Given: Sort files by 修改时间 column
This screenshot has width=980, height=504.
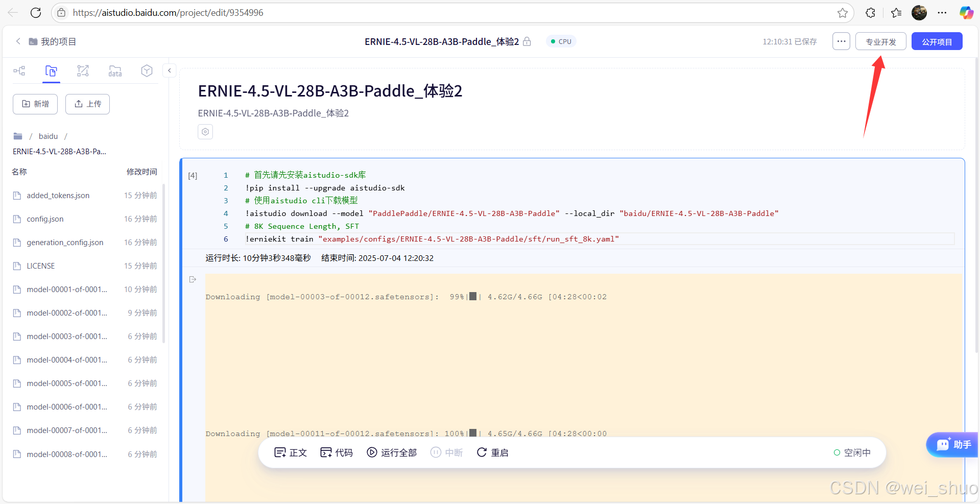Looking at the screenshot, I should coord(141,172).
